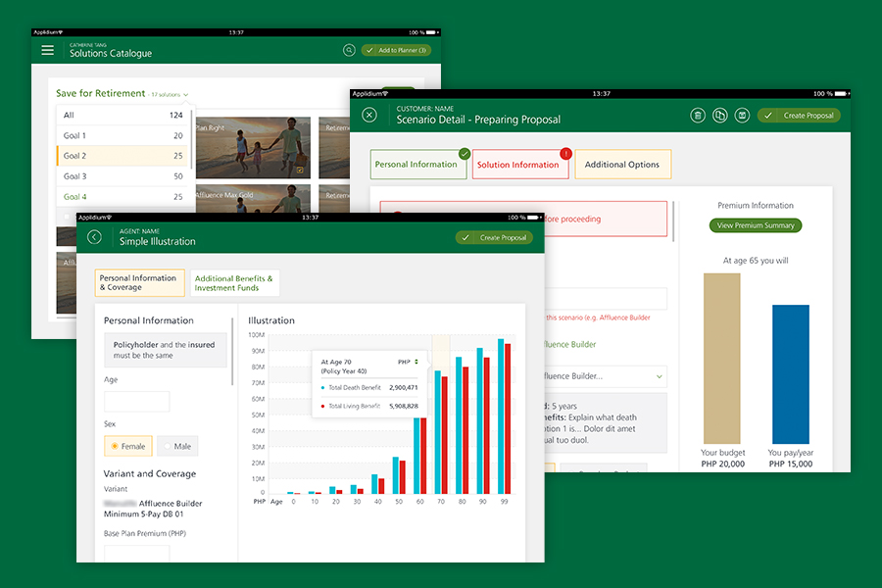Click Personal Information panel scrollbar
This screenshot has height=588, width=882.
tap(232, 351)
